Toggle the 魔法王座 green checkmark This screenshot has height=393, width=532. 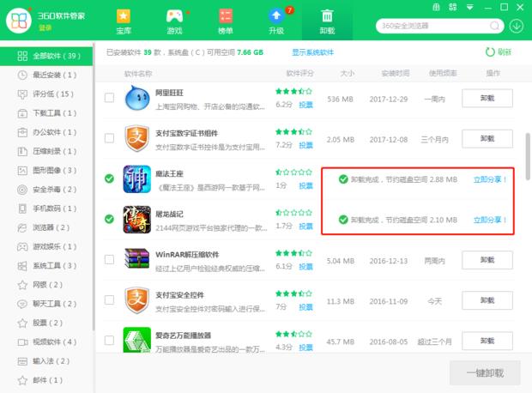point(109,178)
